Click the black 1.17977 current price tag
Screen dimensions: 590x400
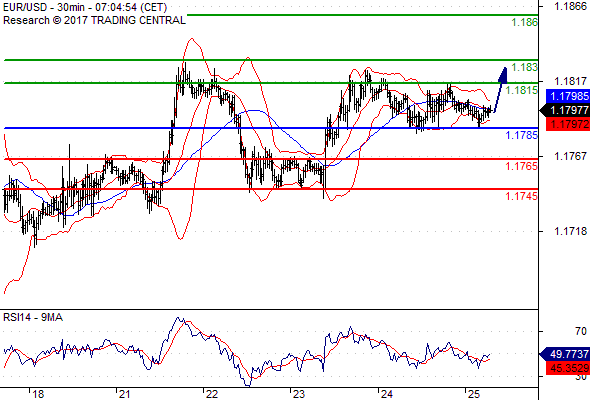[x=565, y=111]
